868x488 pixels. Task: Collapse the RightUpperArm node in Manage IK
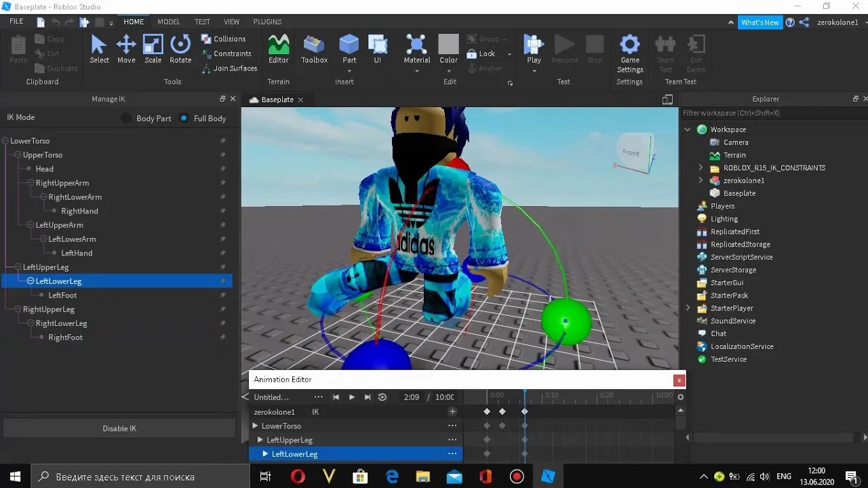coord(31,183)
